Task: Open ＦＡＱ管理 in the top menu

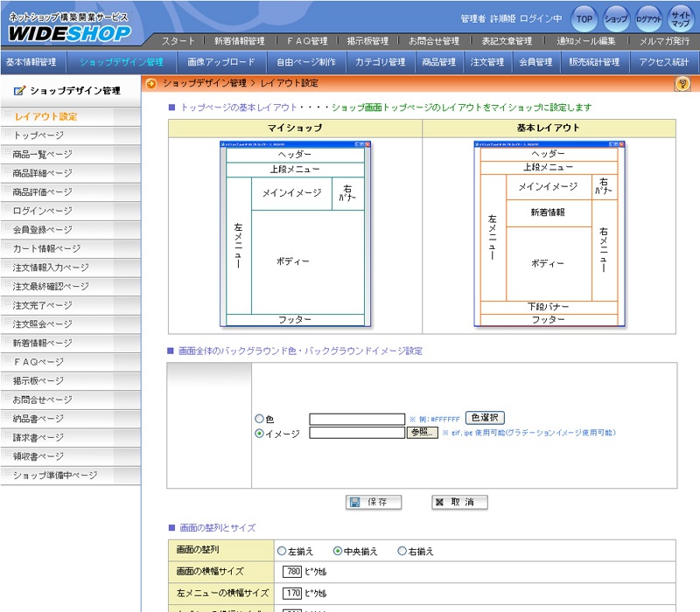Action: coord(306,41)
